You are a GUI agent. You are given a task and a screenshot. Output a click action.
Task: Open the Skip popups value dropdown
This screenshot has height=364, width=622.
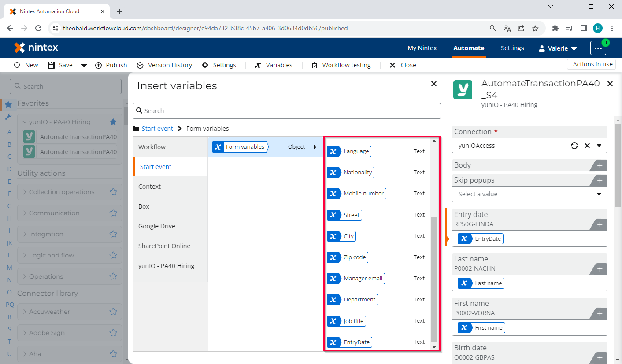(599, 194)
